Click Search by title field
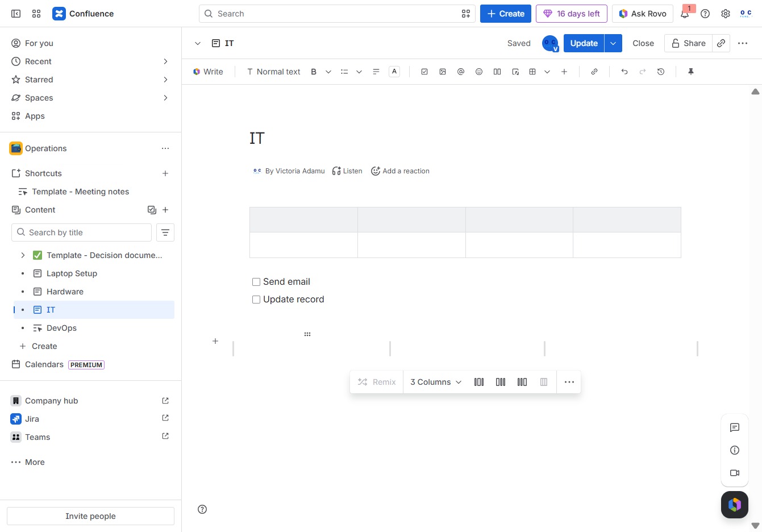 pos(81,232)
